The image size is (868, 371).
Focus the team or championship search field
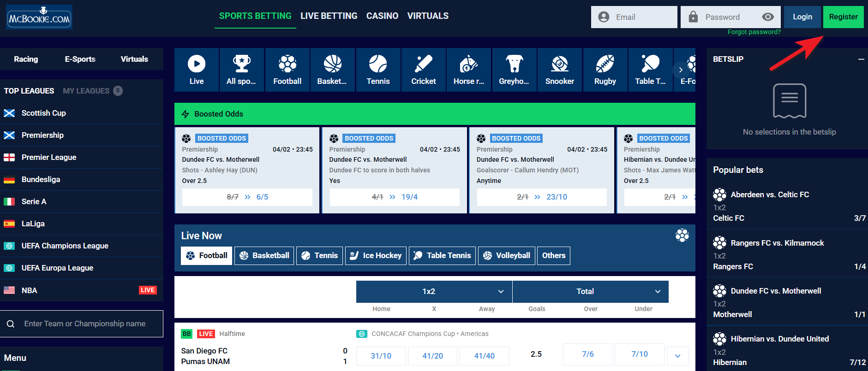point(85,324)
